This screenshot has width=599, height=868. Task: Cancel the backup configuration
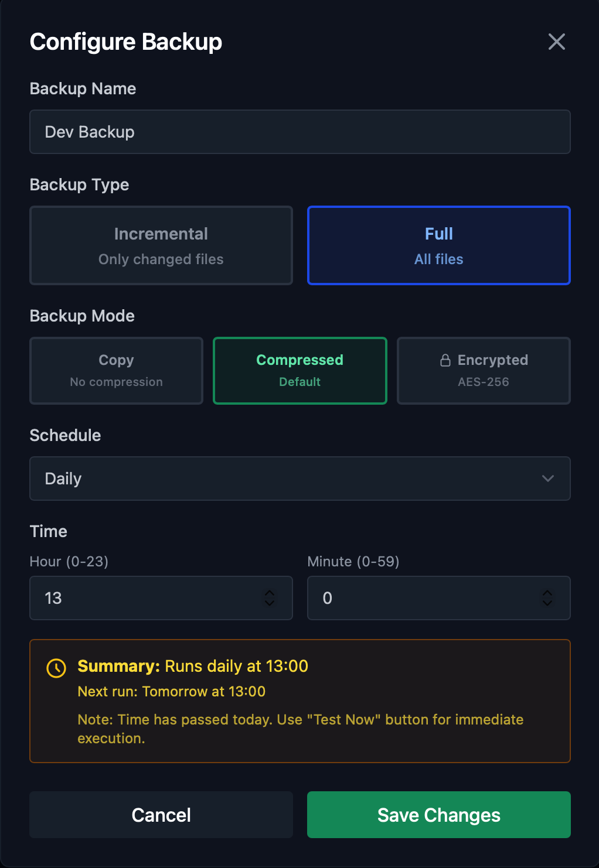coord(161,815)
